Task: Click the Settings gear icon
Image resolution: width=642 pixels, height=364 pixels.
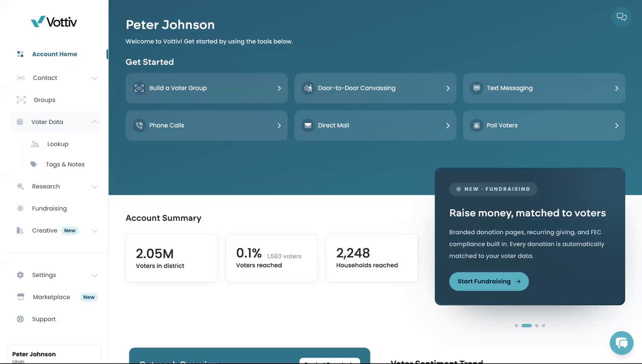Action: click(20, 275)
